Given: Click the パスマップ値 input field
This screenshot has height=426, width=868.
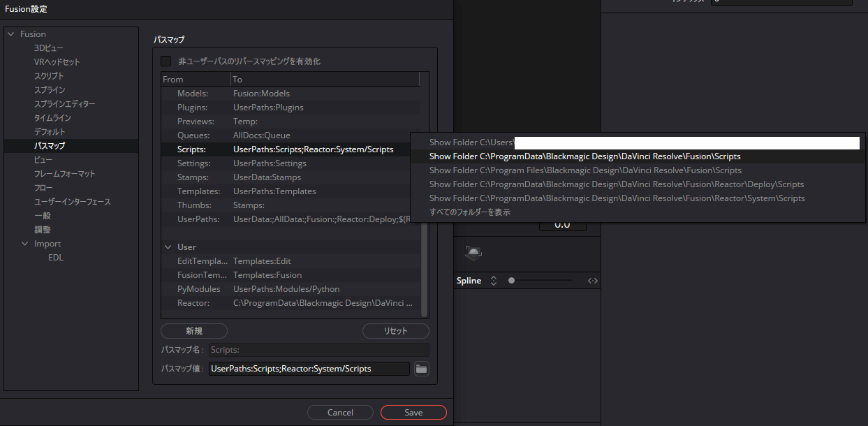Looking at the screenshot, I should point(309,369).
